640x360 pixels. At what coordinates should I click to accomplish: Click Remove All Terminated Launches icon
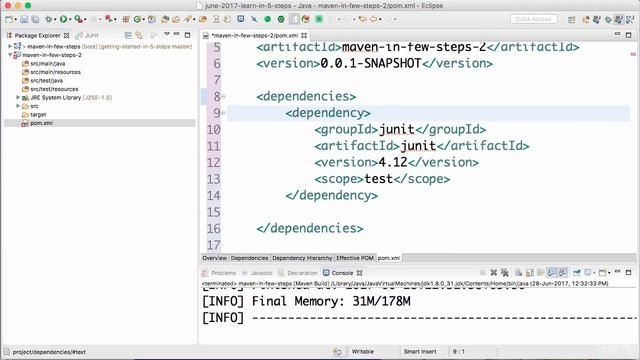pos(505,272)
